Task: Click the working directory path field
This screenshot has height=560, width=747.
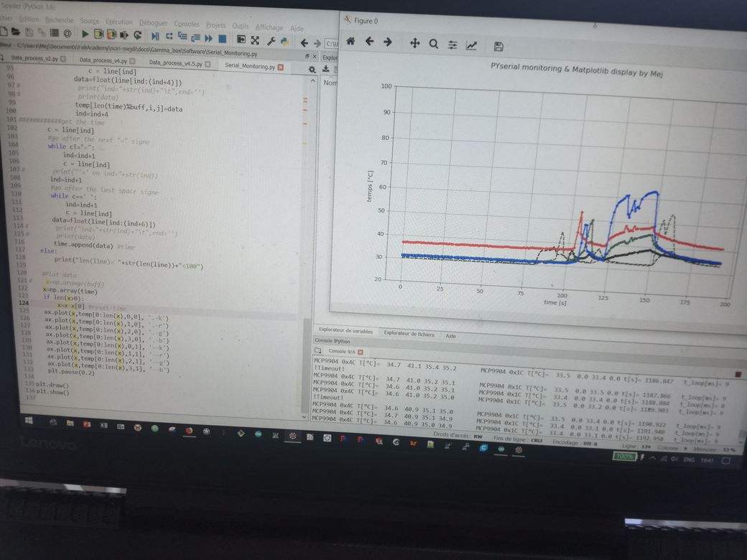Action: pyautogui.click(x=332, y=44)
